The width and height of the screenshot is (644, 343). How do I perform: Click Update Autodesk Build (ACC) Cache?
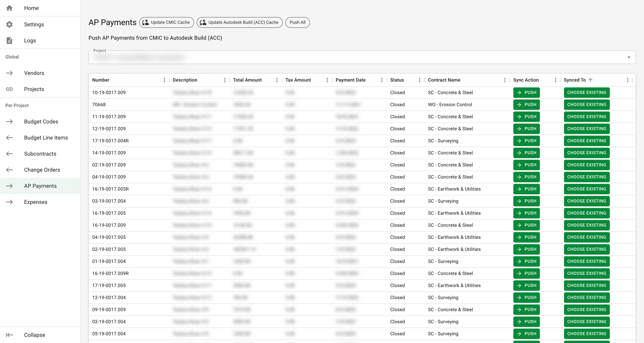coord(239,22)
